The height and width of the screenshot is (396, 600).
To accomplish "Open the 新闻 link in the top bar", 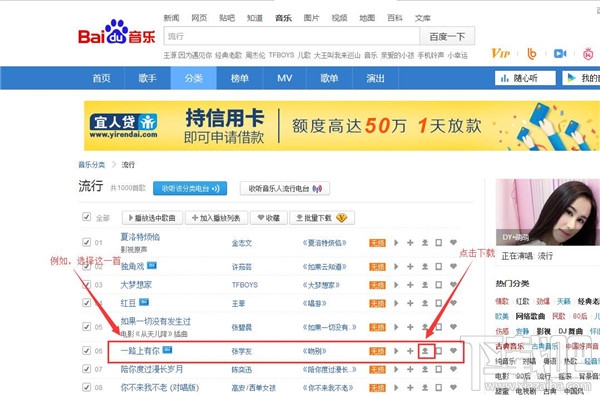I will pos(171,18).
